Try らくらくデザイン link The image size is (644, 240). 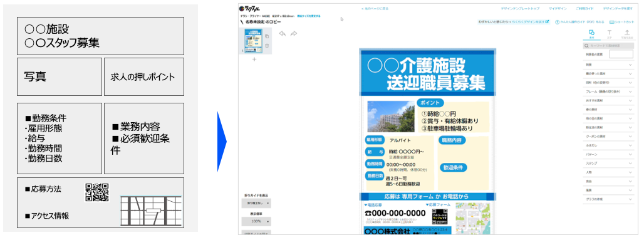(530, 22)
